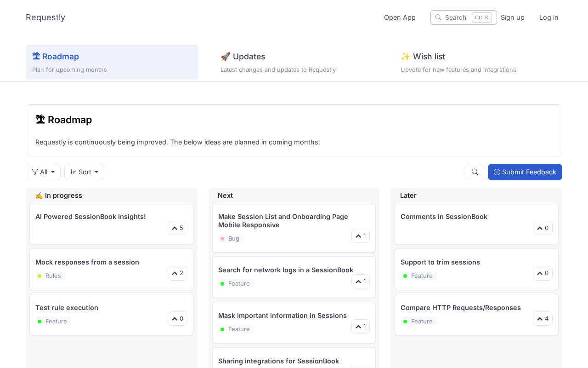
Task: Open the Open App link
Action: pos(400,17)
